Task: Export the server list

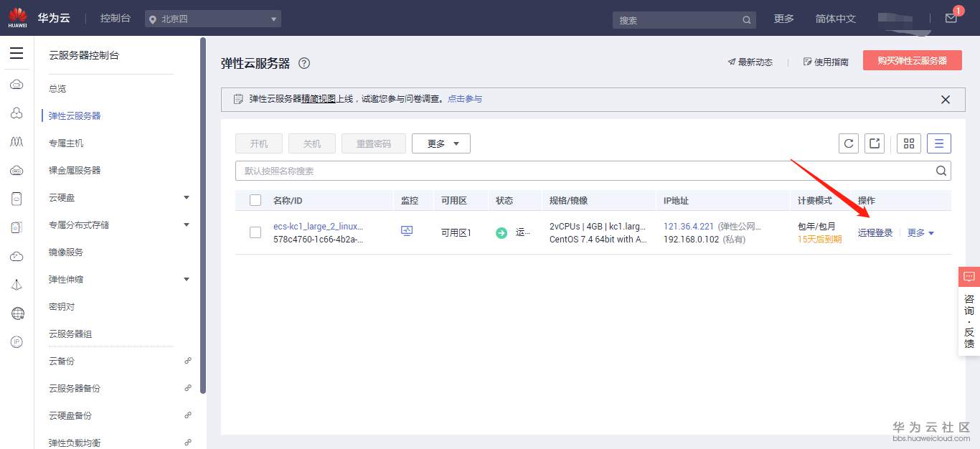Action: (875, 143)
